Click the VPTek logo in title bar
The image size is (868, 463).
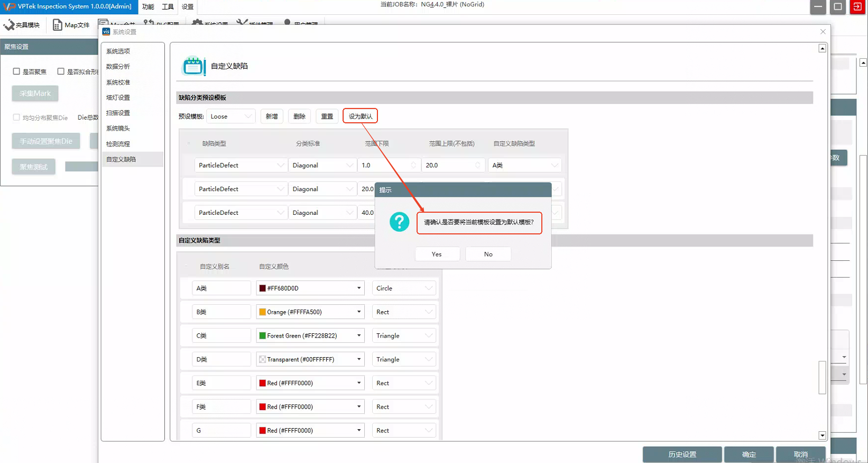(x=9, y=6)
